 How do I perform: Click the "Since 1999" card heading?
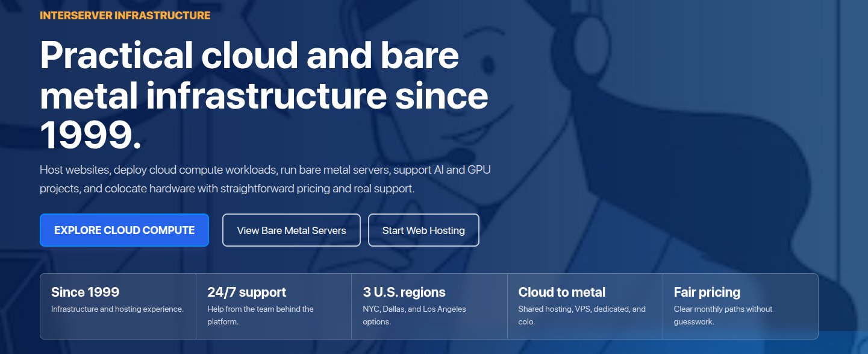(x=86, y=292)
